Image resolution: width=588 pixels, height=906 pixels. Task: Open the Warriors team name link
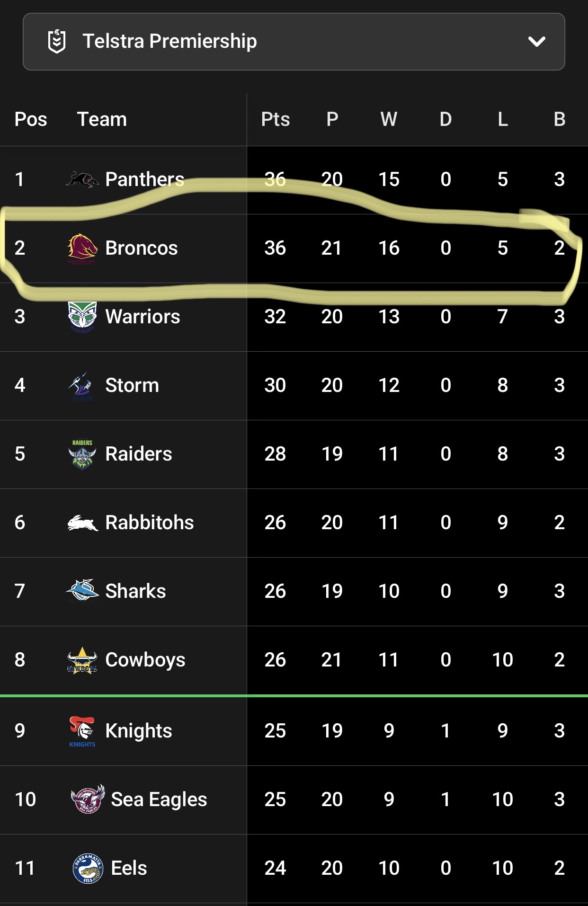pos(143,317)
